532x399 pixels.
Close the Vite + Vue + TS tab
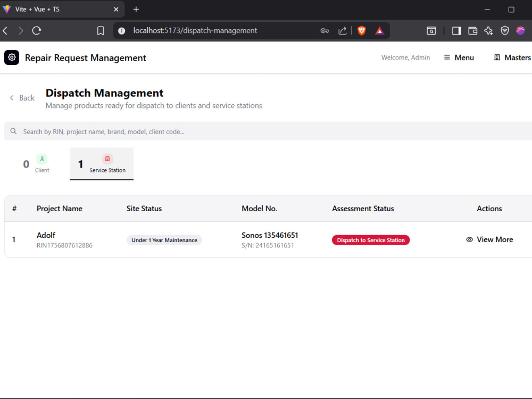pyautogui.click(x=116, y=10)
